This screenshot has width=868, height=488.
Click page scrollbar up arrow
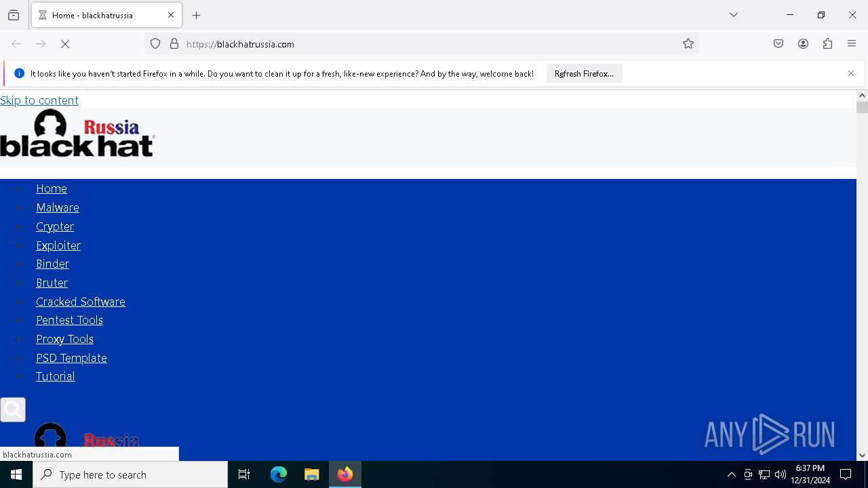point(862,96)
